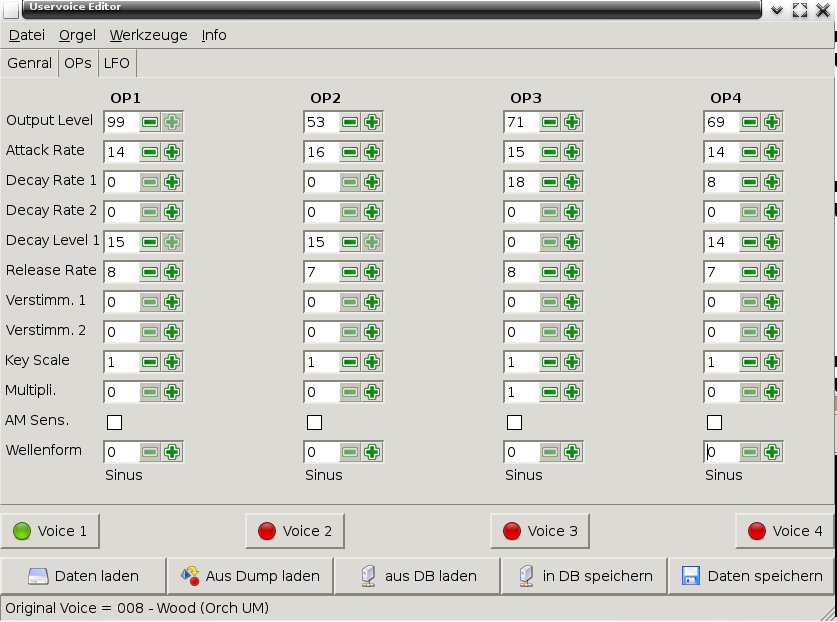Decrease OP3 Multipli. minus icon

550,392
